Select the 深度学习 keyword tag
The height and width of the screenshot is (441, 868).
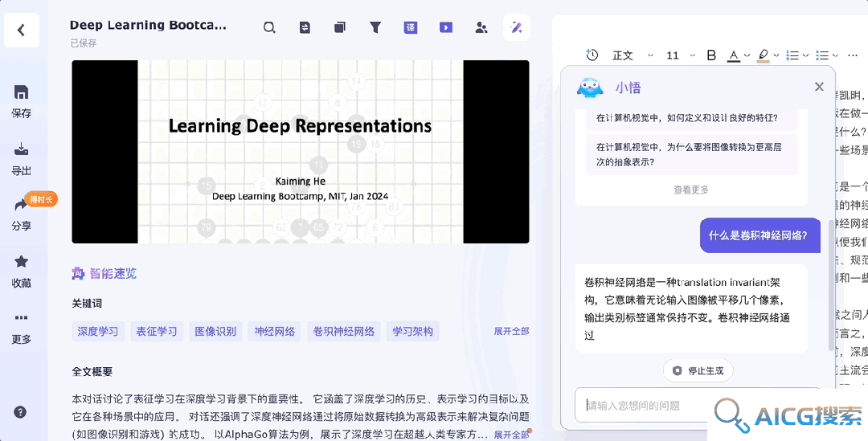(x=98, y=332)
